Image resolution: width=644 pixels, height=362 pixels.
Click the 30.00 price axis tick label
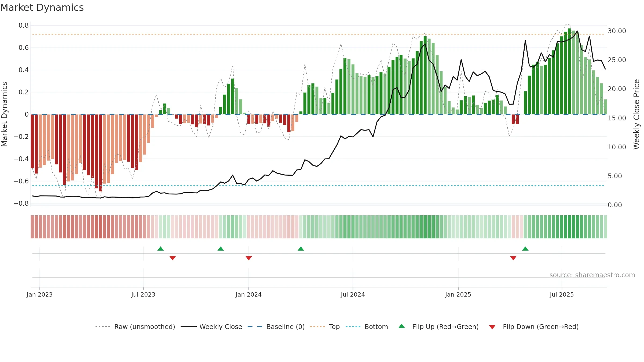(617, 31)
